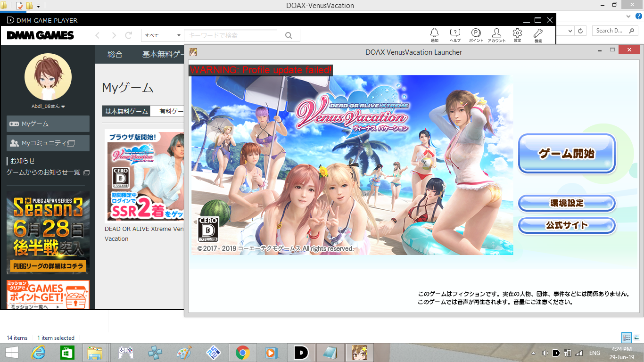Open the notepad taskbar icon

330,352
